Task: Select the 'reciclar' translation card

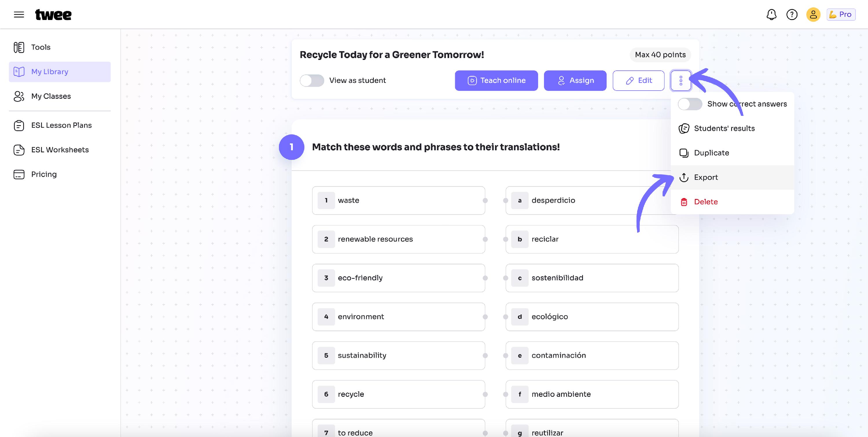Action: point(592,239)
